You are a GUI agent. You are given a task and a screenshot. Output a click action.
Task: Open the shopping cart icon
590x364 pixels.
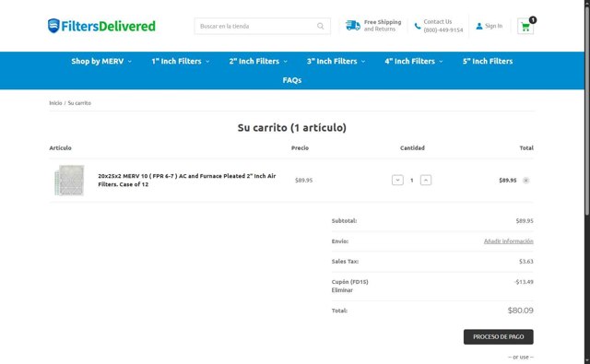(525, 27)
